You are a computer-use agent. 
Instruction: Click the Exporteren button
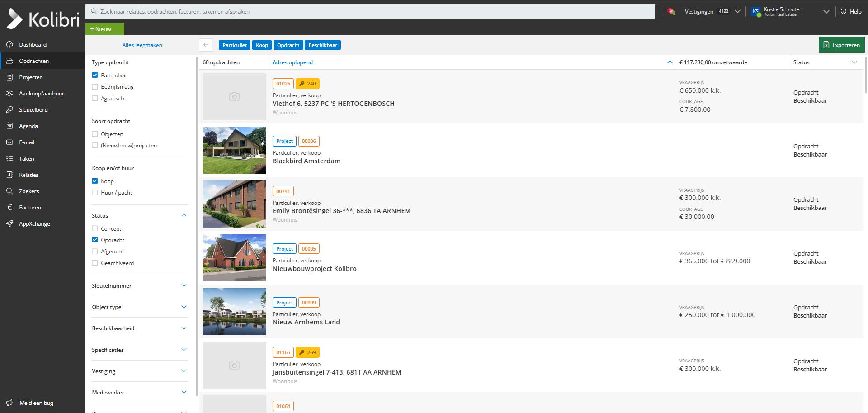(x=841, y=45)
